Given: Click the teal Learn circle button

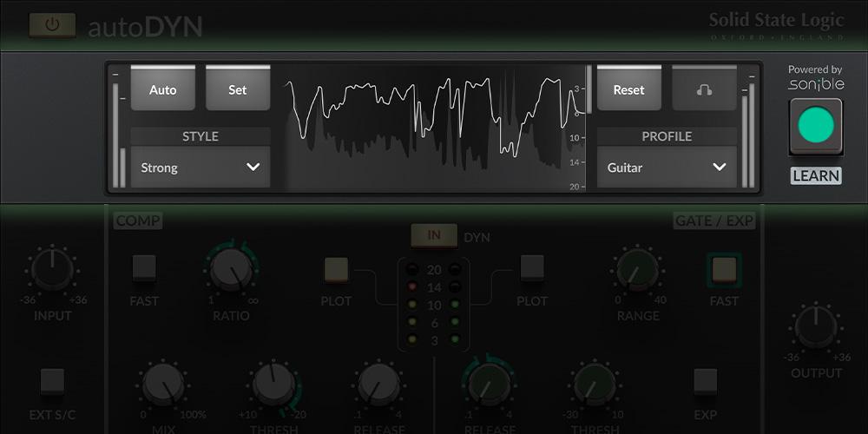Looking at the screenshot, I should [x=815, y=126].
